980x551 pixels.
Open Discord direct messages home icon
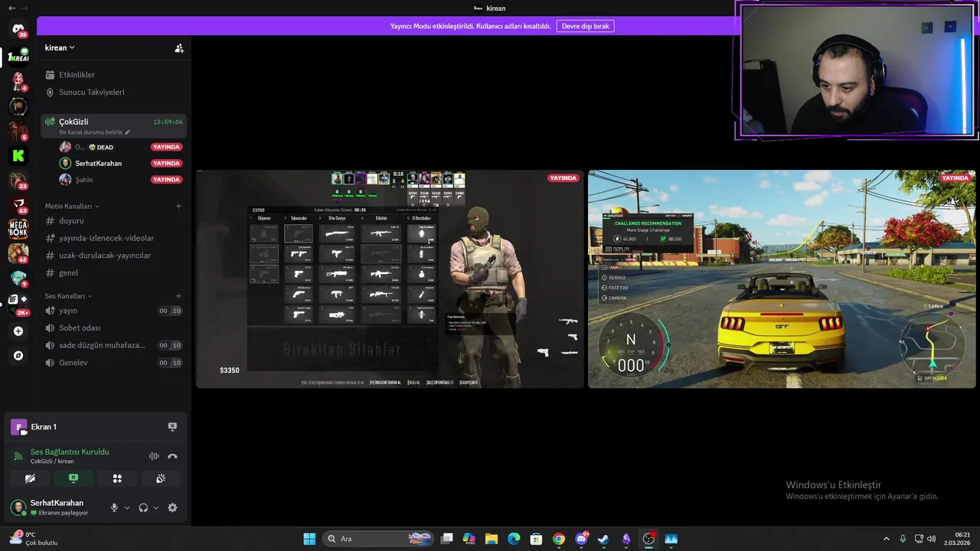pos(18,29)
